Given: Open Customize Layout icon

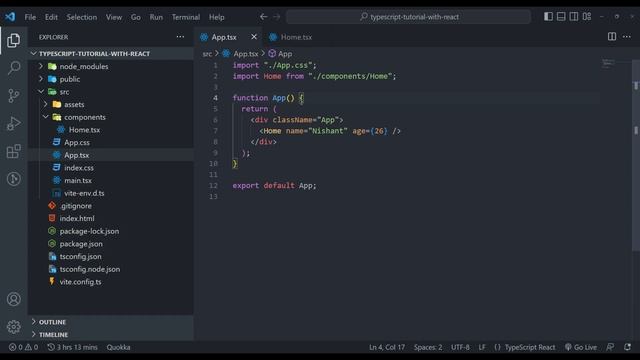Looking at the screenshot, I should [x=587, y=16].
